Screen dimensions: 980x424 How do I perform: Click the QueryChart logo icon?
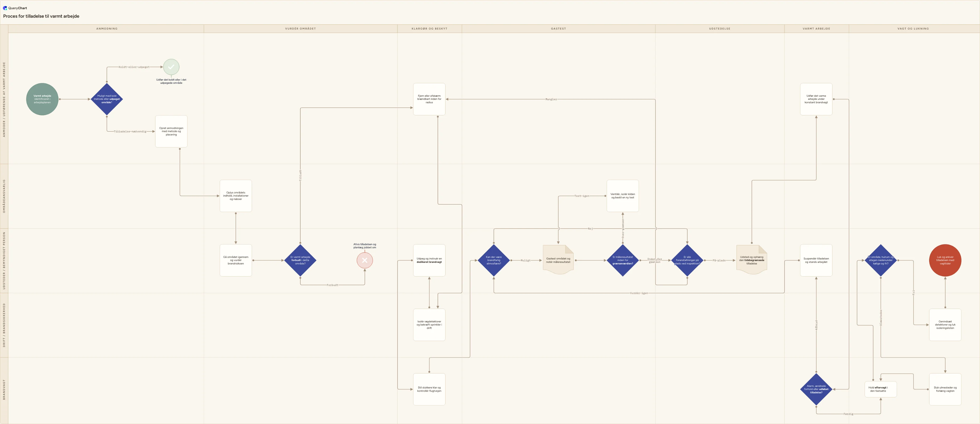[x=5, y=8]
